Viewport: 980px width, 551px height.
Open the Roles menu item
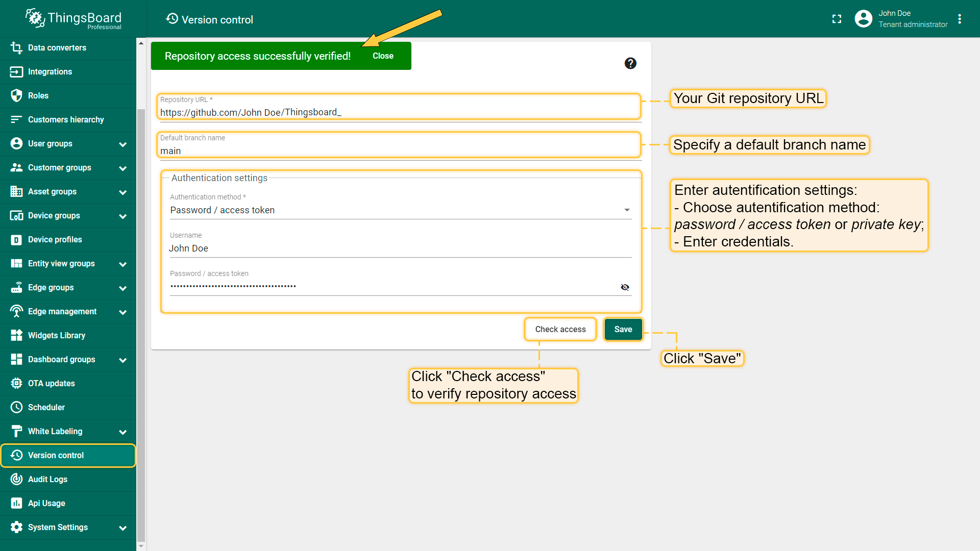click(x=68, y=95)
